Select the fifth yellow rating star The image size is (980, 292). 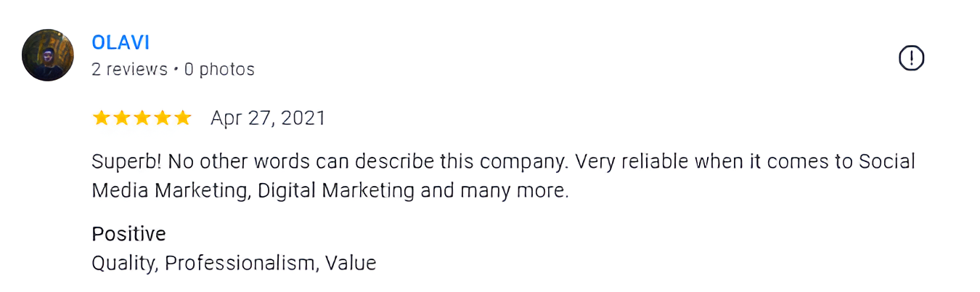coord(183,118)
